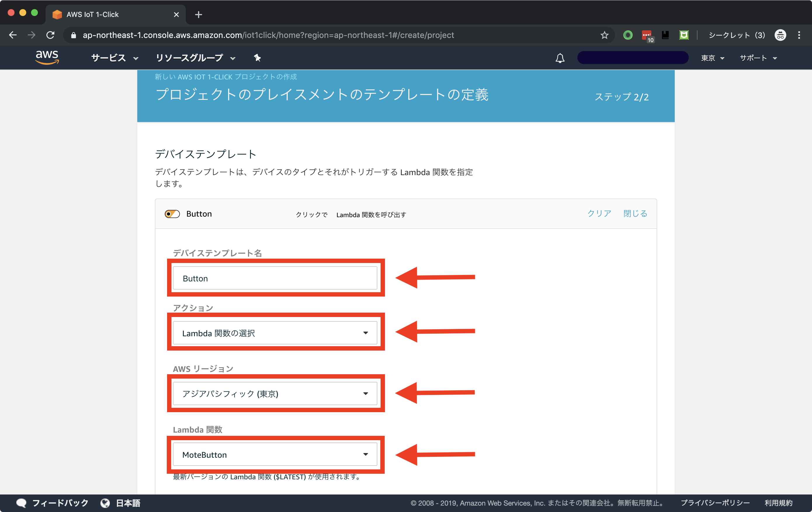Open the リソースグループ menu
Viewport: 812px width, 512px height.
[195, 58]
